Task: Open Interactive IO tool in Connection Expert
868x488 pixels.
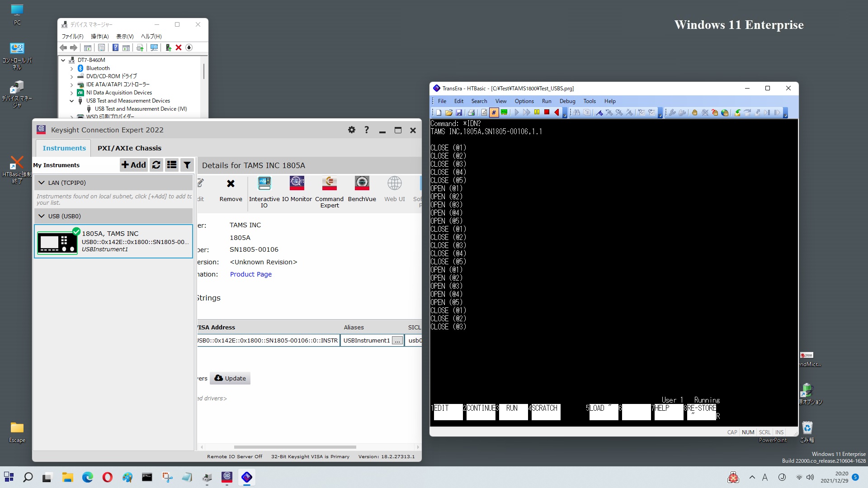Action: pyautogui.click(x=264, y=192)
